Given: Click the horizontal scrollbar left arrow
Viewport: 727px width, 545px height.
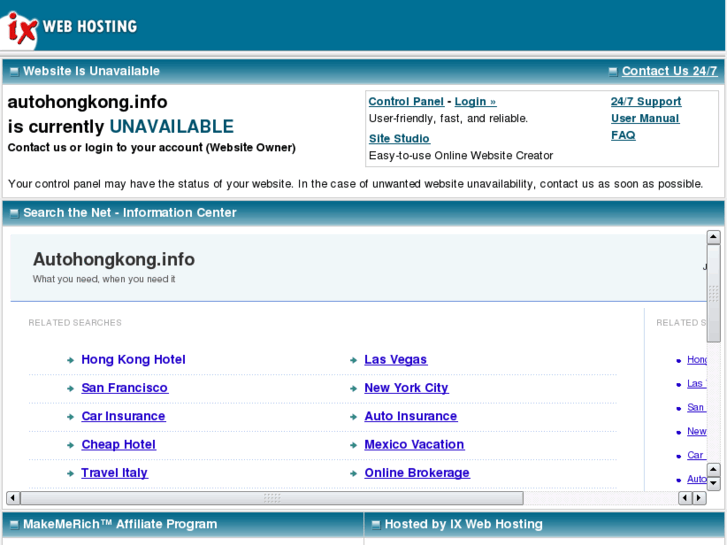Looking at the screenshot, I should click(13, 498).
